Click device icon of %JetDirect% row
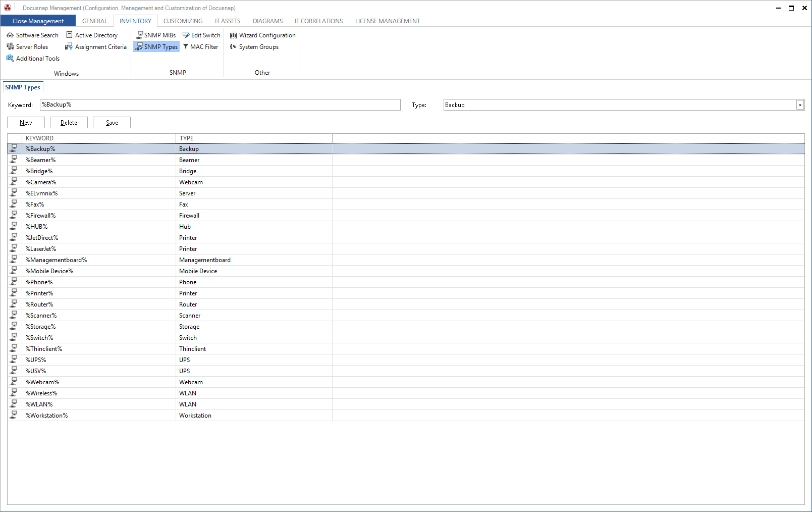The height and width of the screenshot is (512, 812). [14, 237]
